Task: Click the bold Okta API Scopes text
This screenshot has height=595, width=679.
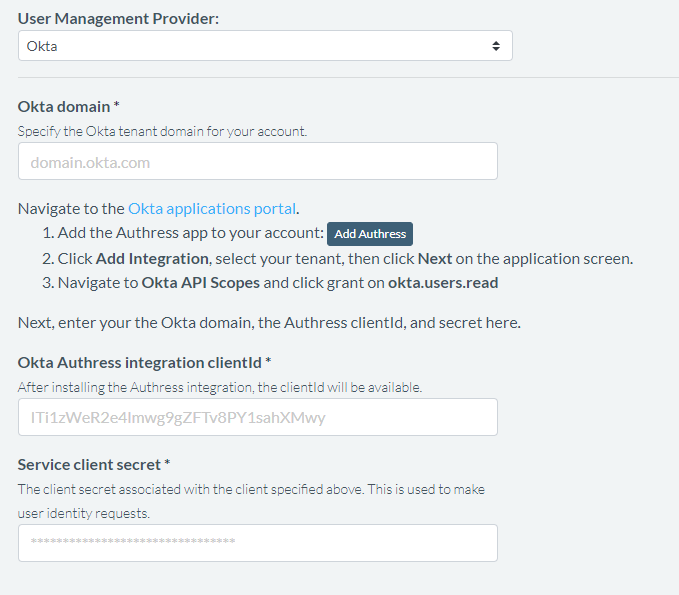Action: click(x=201, y=283)
